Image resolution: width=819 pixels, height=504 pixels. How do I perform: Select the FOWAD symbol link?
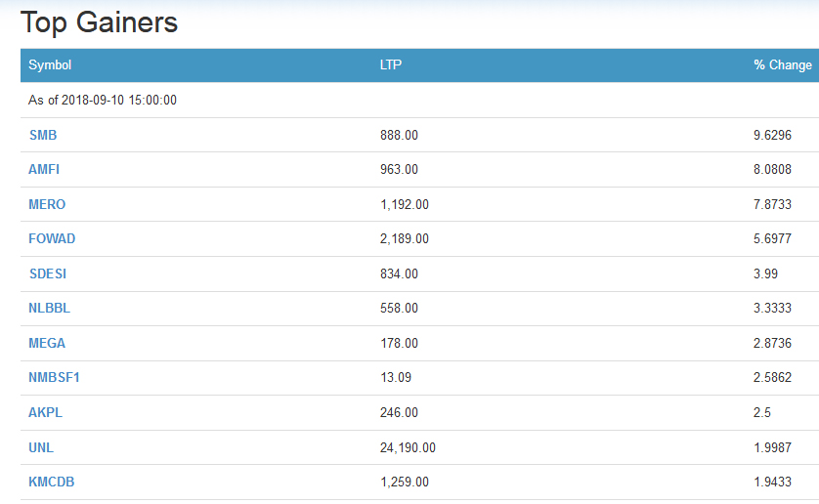(52, 238)
